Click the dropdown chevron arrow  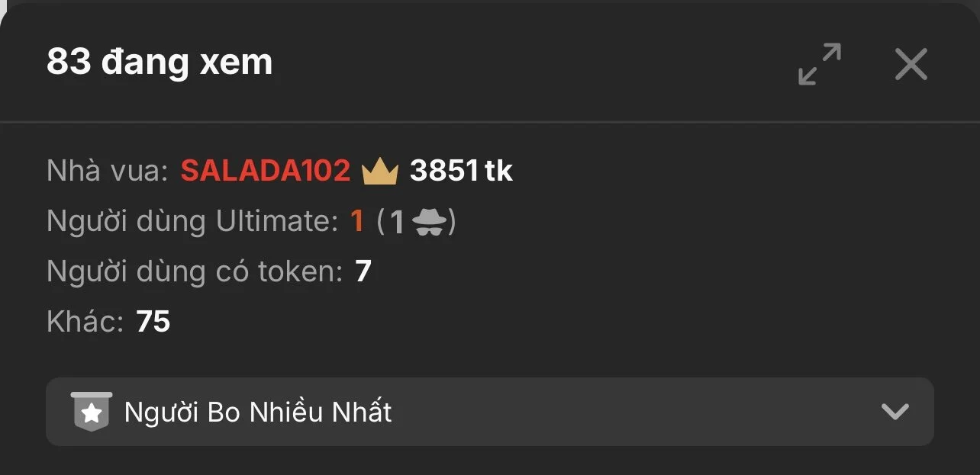click(x=895, y=412)
